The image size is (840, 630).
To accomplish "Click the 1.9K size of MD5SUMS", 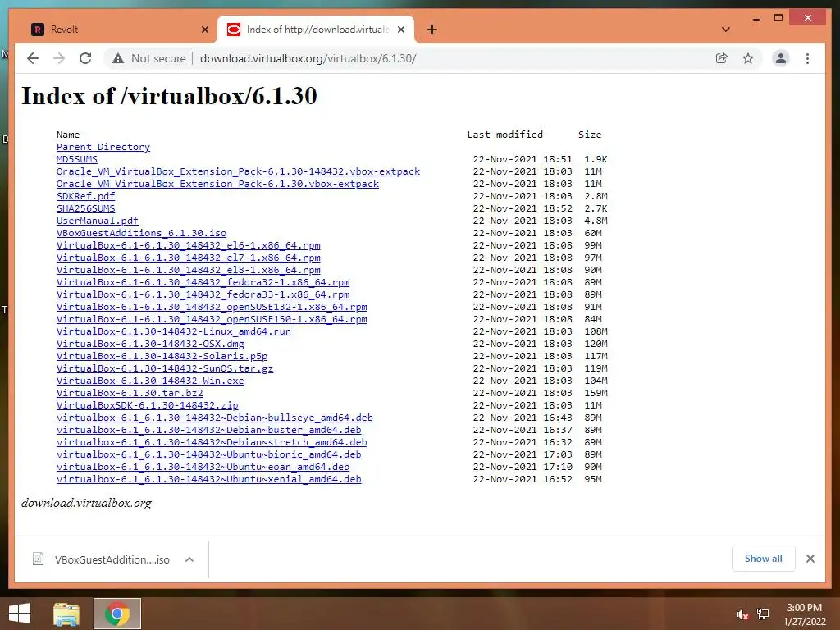I will click(x=596, y=159).
